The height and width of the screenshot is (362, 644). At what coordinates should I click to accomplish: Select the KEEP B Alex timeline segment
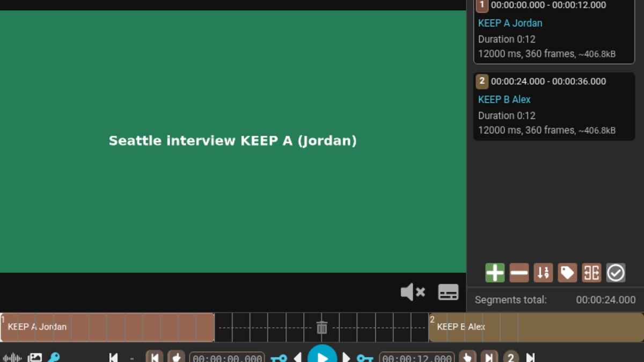pos(537,327)
